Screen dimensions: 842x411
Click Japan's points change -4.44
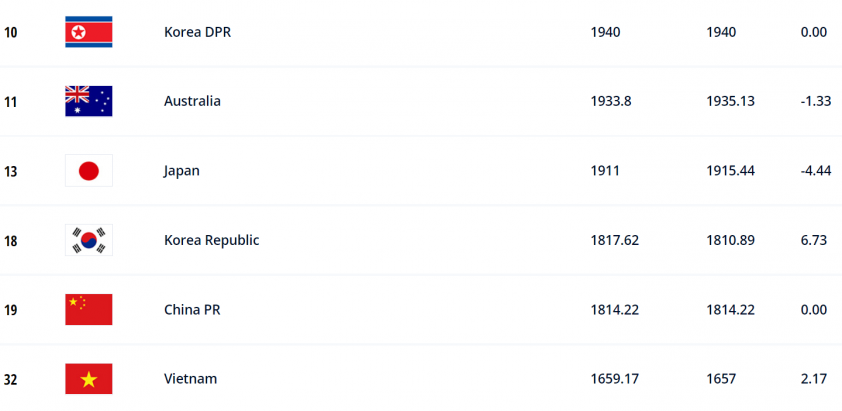point(816,171)
